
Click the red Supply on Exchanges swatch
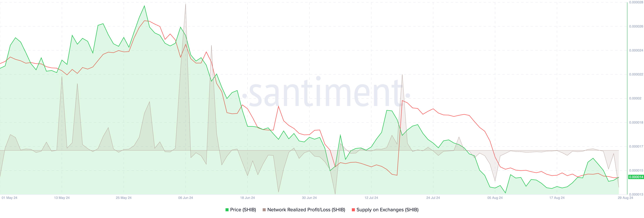click(353, 210)
